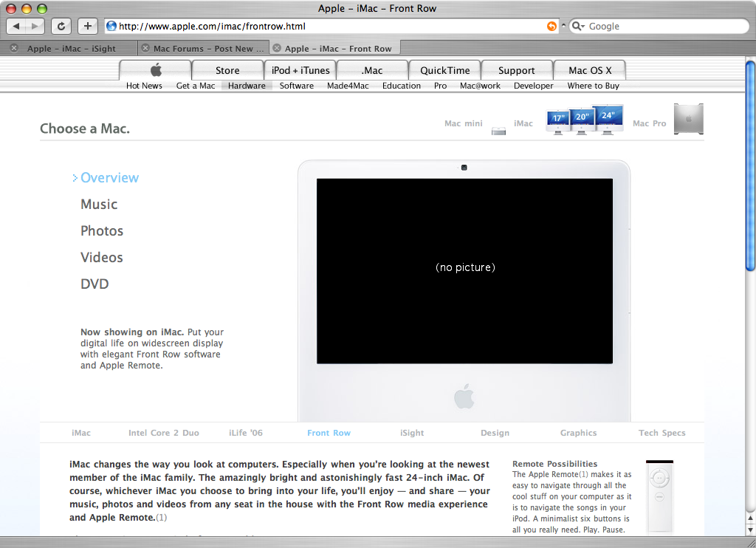The image size is (756, 548).
Task: Open the iLife '06 section
Action: pyautogui.click(x=246, y=433)
